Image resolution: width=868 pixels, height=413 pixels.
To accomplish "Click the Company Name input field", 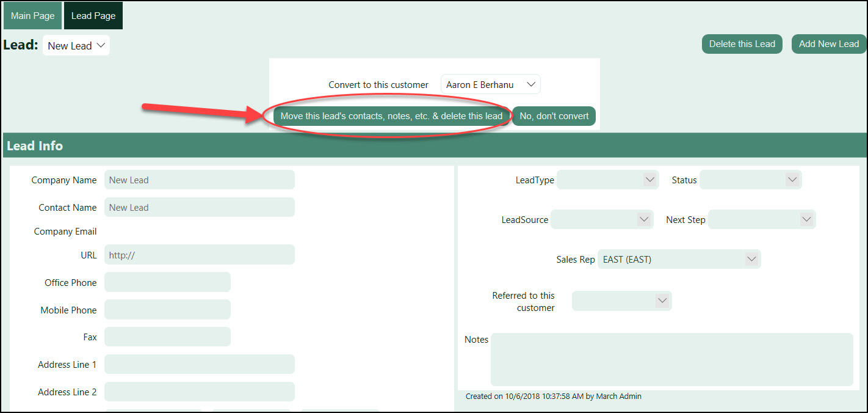I will [x=199, y=180].
